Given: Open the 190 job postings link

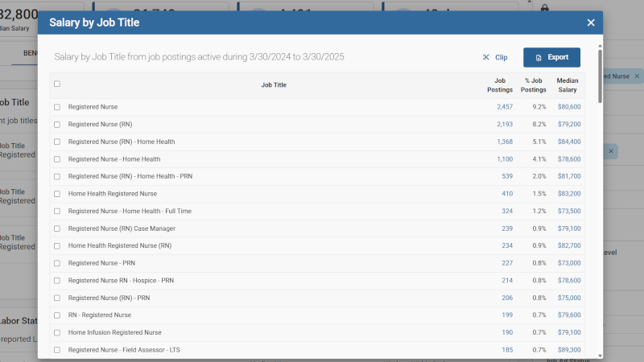Looking at the screenshot, I should tap(507, 332).
